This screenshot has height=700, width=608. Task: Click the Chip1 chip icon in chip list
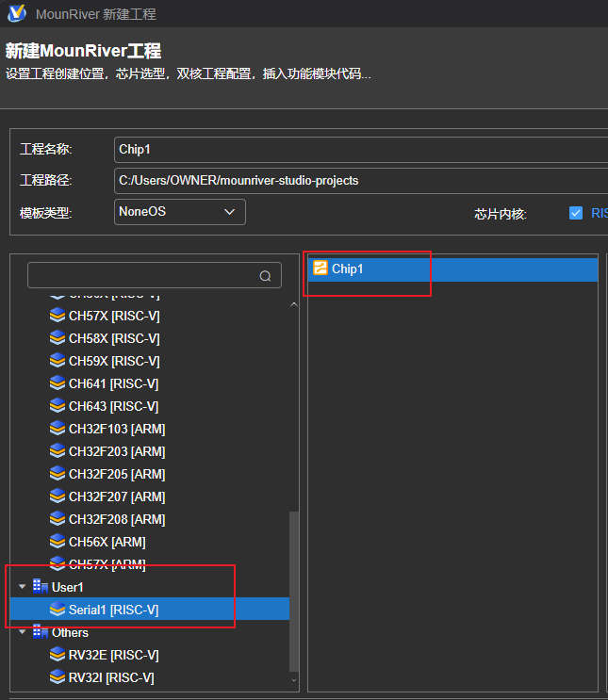[x=320, y=269]
